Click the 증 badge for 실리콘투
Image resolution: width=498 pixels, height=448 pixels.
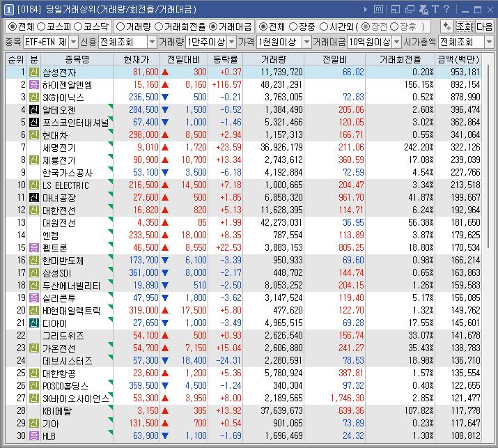click(34, 298)
